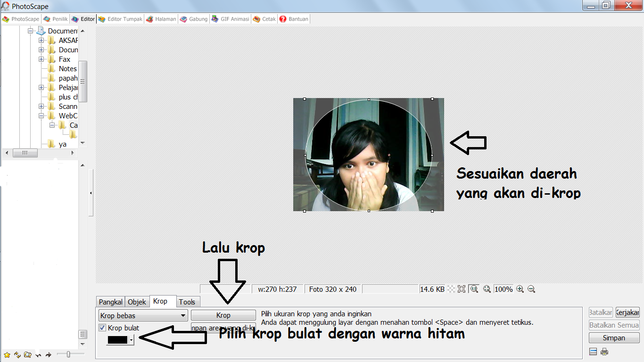Screen dimensions: 644x362
Task: Zoom in with the plus magnifier
Action: pyautogui.click(x=520, y=289)
